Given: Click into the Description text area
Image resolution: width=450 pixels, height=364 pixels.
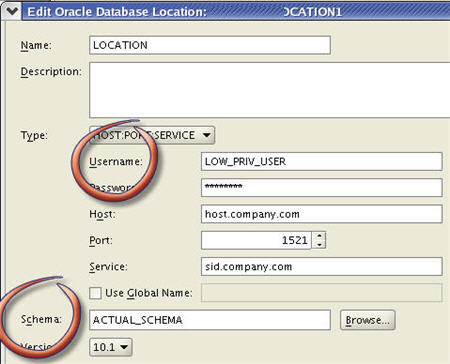Looking at the screenshot, I should point(269,90).
